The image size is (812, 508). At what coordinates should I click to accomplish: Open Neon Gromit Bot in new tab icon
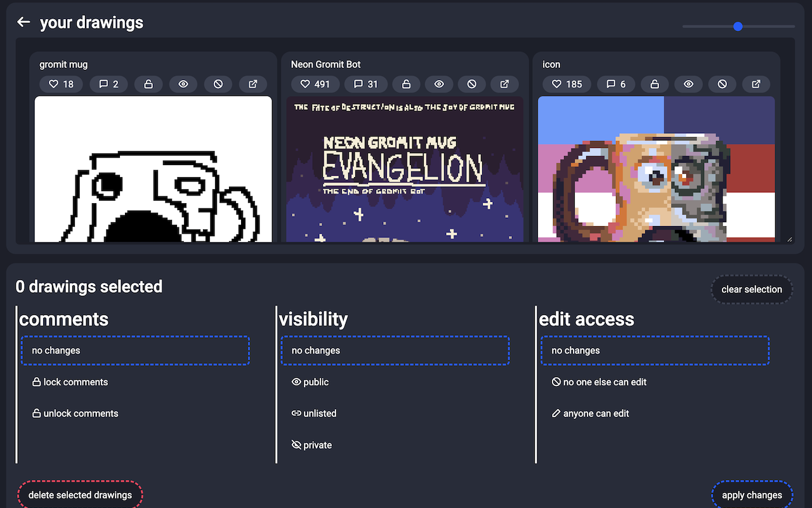[x=505, y=84]
